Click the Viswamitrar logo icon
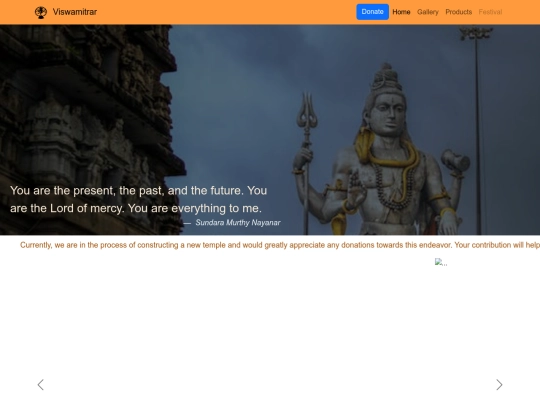The height and width of the screenshot is (405, 540). point(41,12)
